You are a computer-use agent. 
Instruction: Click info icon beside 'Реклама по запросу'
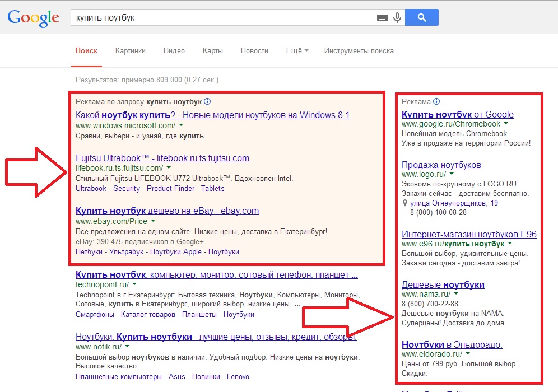coord(207,101)
